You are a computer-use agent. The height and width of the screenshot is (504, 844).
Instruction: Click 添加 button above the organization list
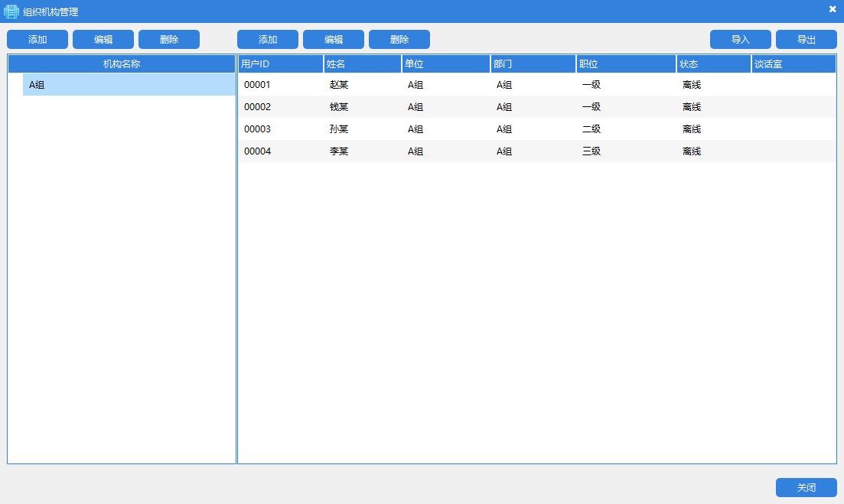click(37, 40)
